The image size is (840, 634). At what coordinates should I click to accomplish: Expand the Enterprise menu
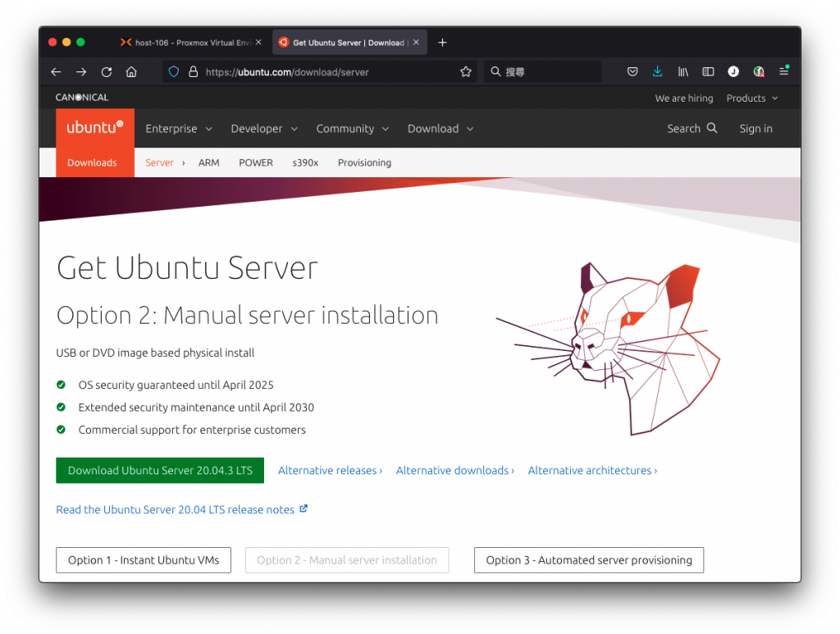point(179,129)
